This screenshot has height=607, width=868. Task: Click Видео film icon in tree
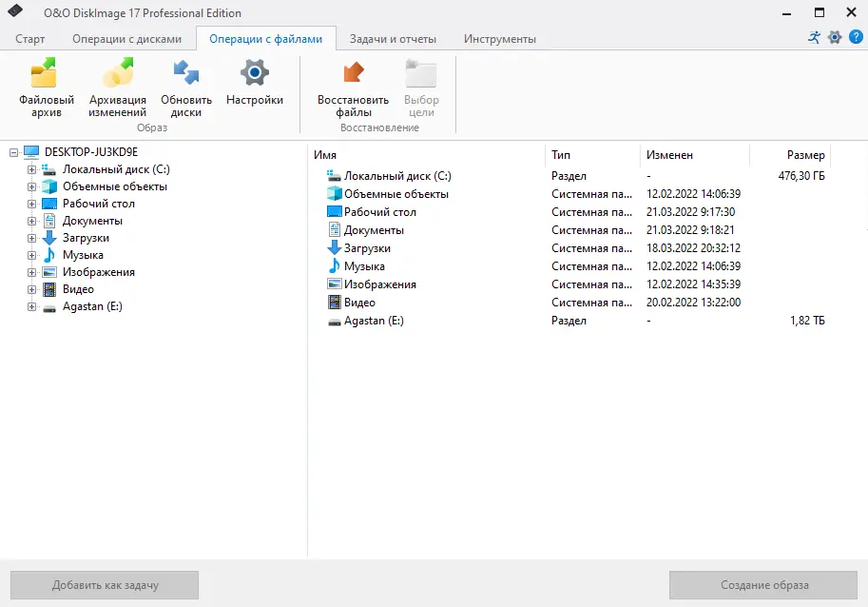click(49, 289)
